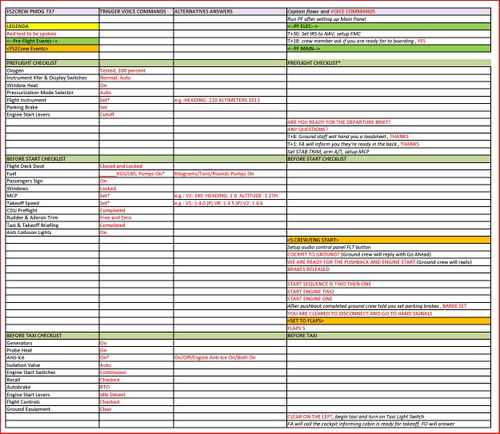This screenshot has height=434, width=500.
Task: Select the "Flight Instrument" row label
Action: point(52,100)
